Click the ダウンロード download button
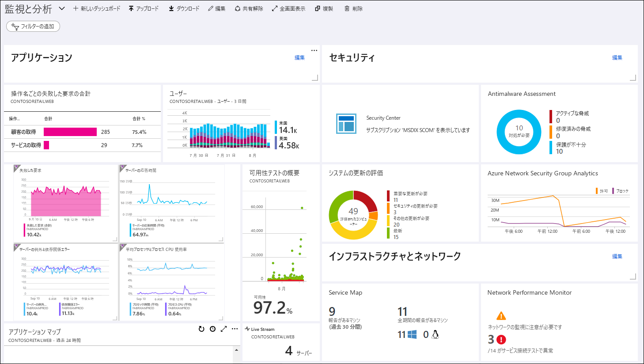644x364 pixels. pyautogui.click(x=184, y=8)
